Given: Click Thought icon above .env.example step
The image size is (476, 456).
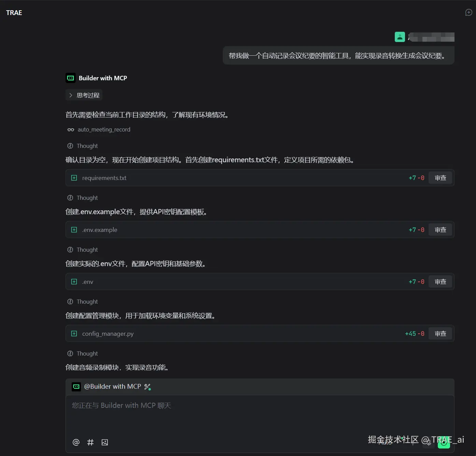Looking at the screenshot, I should [x=70, y=198].
